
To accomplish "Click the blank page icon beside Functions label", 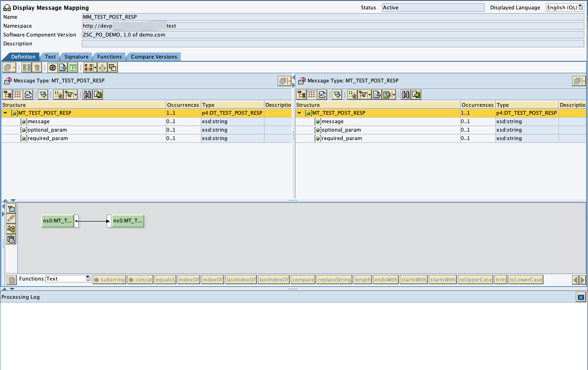I will (x=12, y=280).
